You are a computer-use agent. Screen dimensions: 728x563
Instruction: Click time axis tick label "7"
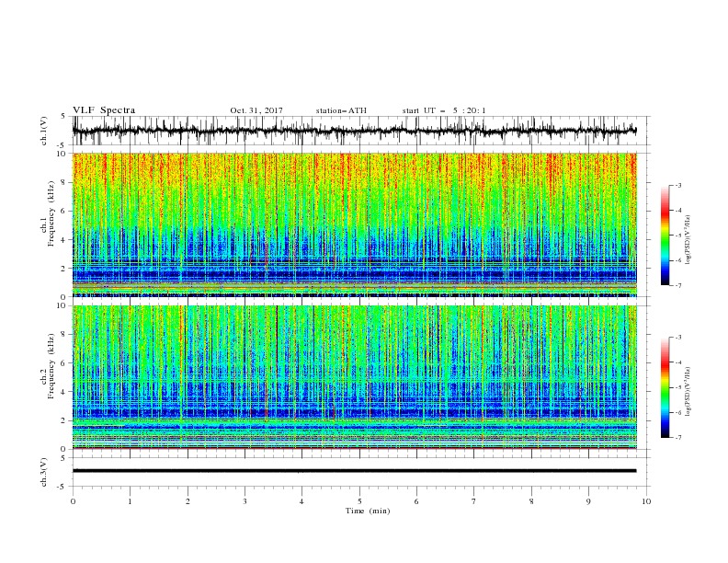[x=474, y=501]
